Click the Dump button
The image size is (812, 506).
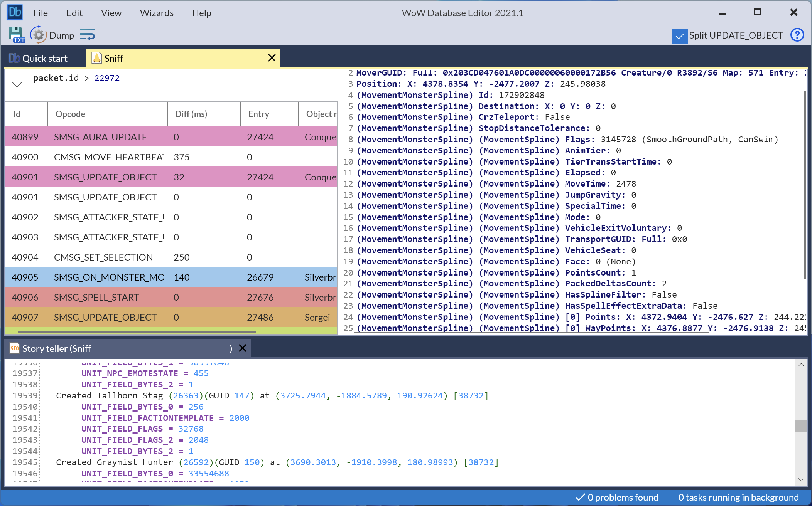(62, 35)
